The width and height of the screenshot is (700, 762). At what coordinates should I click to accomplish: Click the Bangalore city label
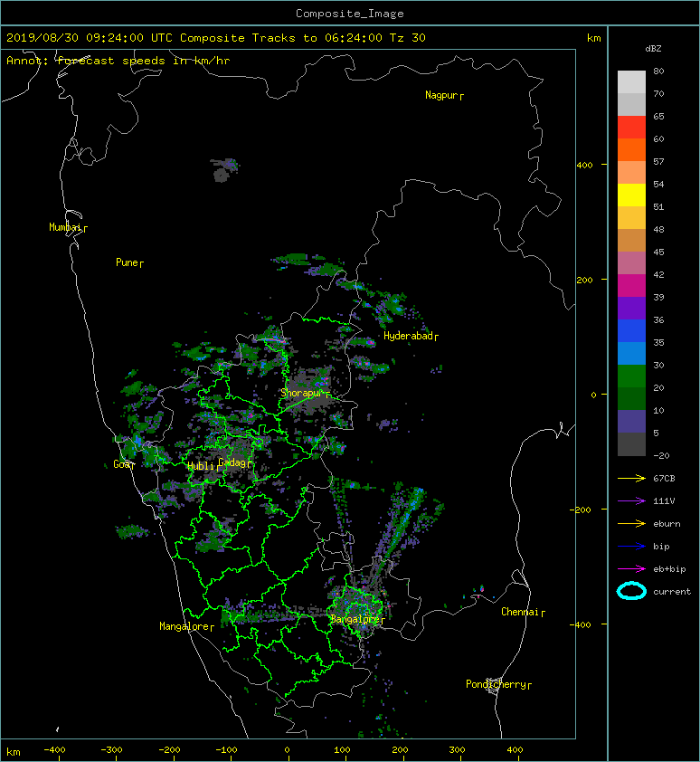point(355,619)
